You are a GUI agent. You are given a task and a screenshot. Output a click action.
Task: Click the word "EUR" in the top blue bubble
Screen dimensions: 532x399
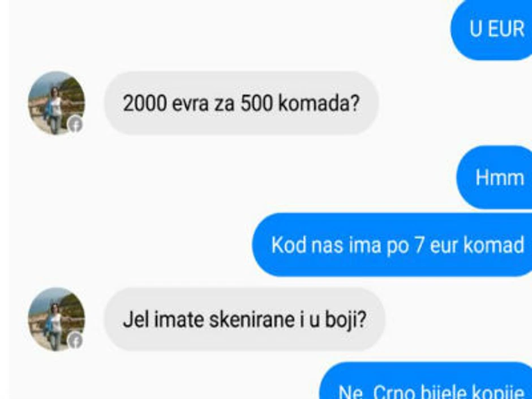coord(505,29)
